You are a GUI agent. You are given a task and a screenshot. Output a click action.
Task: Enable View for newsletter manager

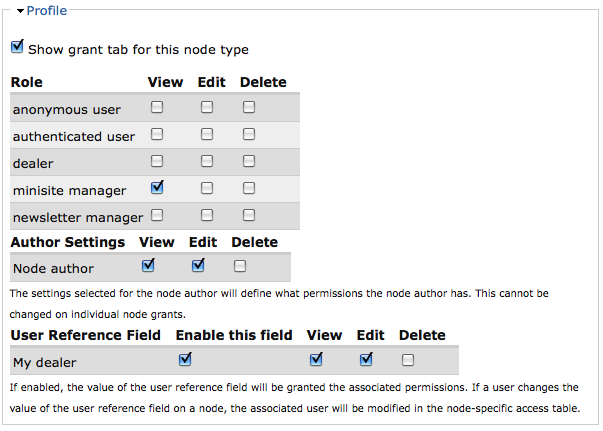click(x=157, y=214)
